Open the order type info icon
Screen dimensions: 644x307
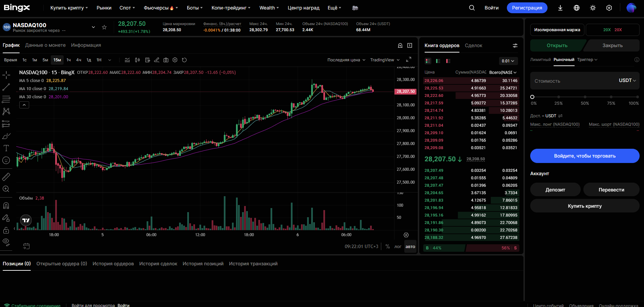(637, 60)
